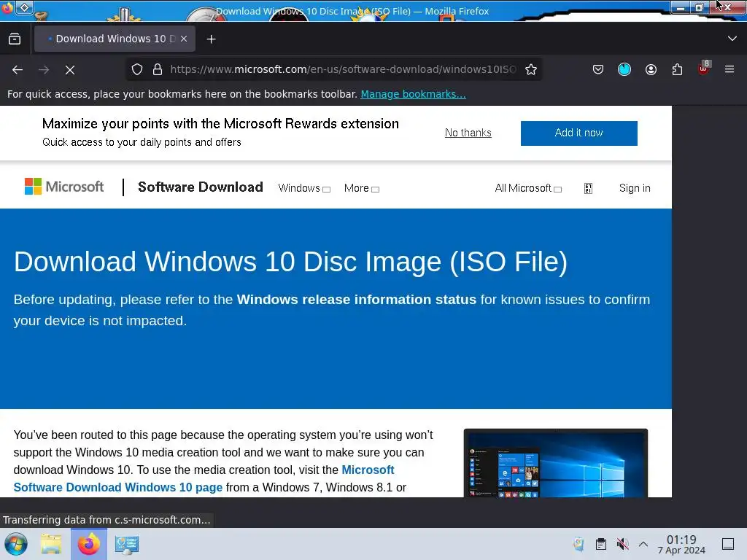Expand the All Microsoft menu
747x560 pixels.
tap(528, 189)
